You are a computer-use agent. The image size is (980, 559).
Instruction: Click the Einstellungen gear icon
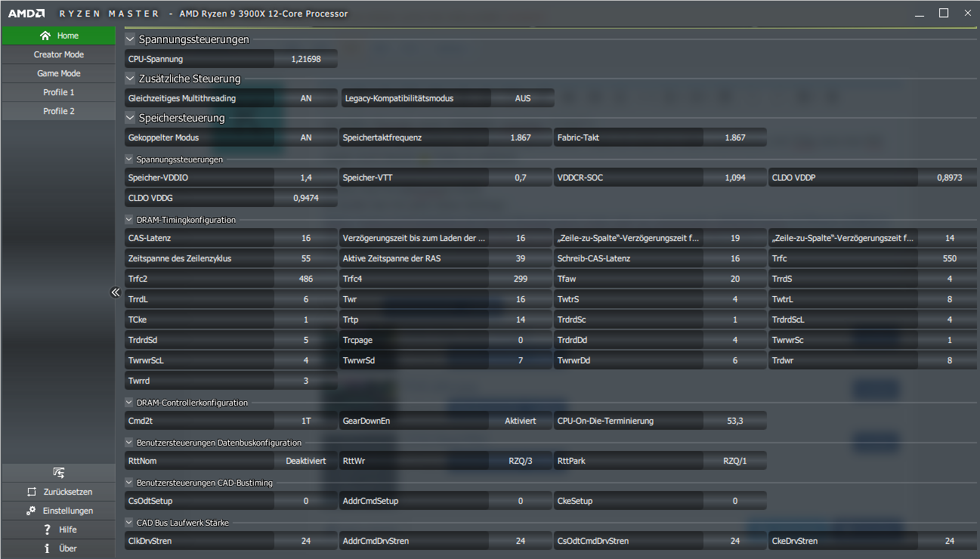(31, 511)
